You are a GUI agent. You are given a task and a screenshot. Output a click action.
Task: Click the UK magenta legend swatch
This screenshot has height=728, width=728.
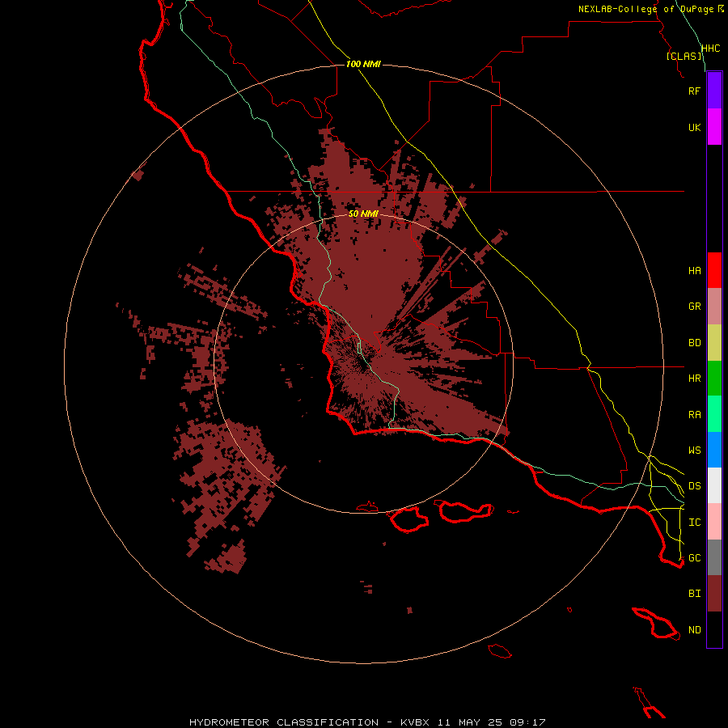(x=714, y=127)
